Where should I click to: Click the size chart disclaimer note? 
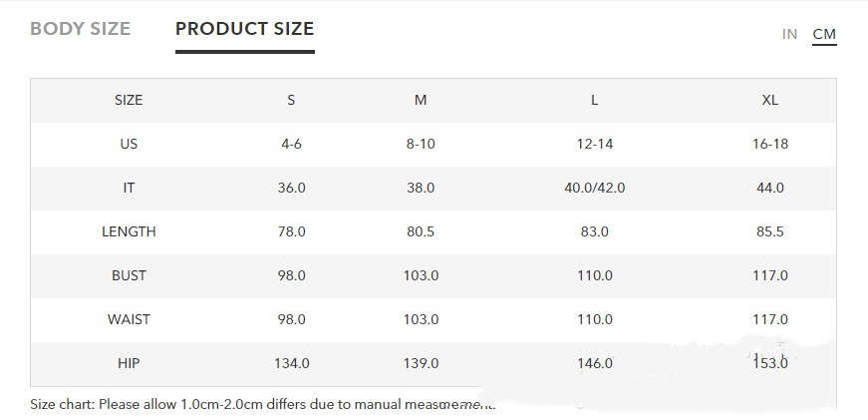click(x=262, y=405)
